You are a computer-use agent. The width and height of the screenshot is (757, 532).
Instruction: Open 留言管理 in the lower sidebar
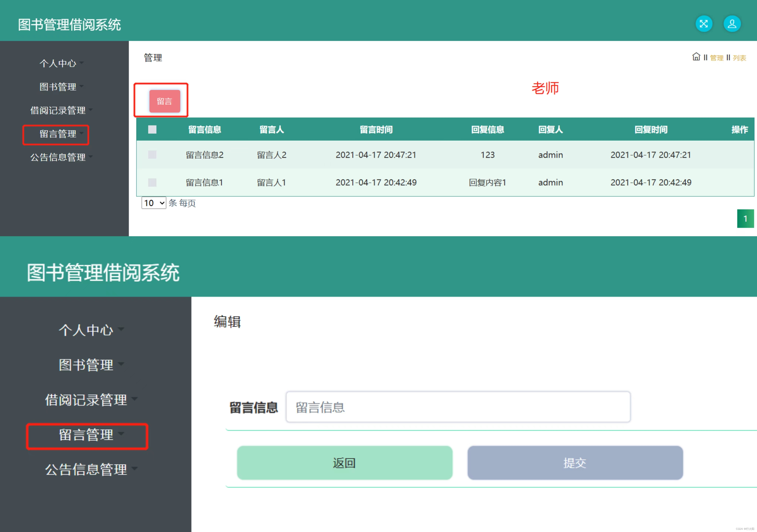coord(86,435)
